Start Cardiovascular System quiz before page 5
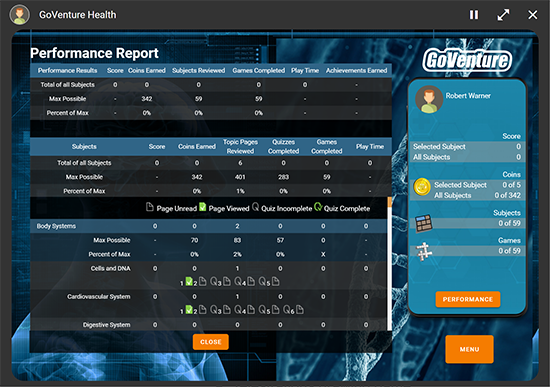This screenshot has width=550, height=387. (262, 309)
